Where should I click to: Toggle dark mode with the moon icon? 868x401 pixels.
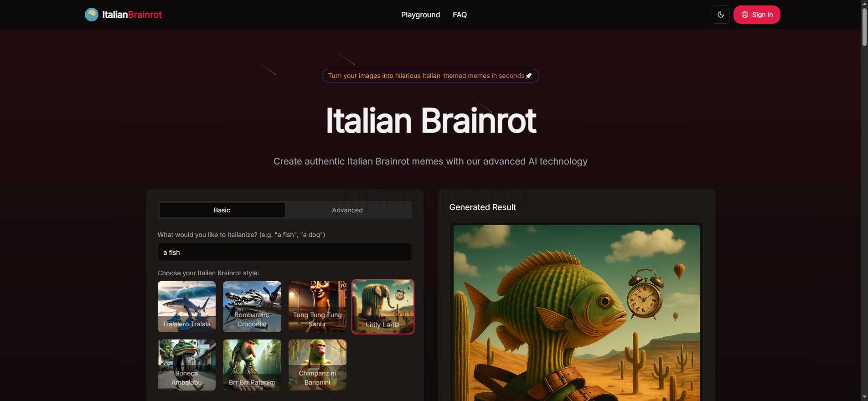pos(720,15)
